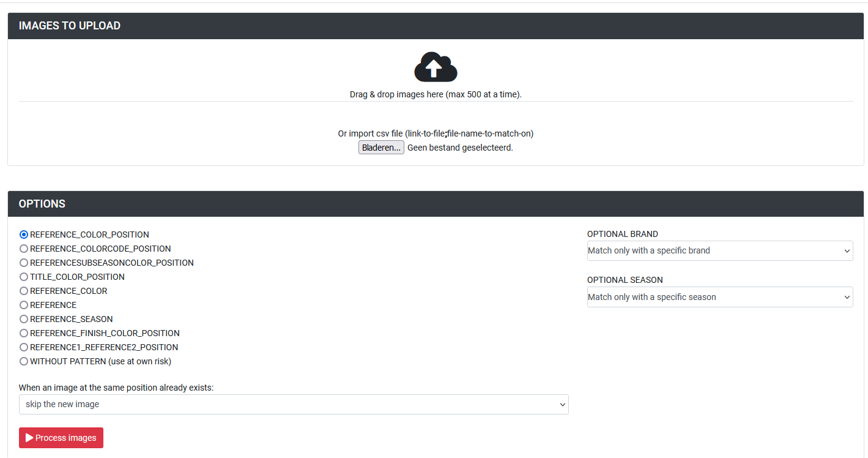868x458 pixels.
Task: Choose REFERENCESUBSEASONCOLOR_POSITION pattern
Action: click(x=24, y=263)
